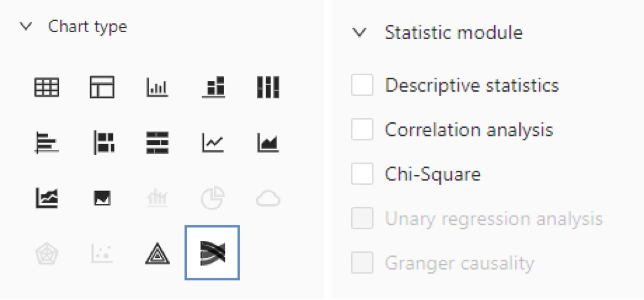Check the Chi-Square option

point(362,174)
